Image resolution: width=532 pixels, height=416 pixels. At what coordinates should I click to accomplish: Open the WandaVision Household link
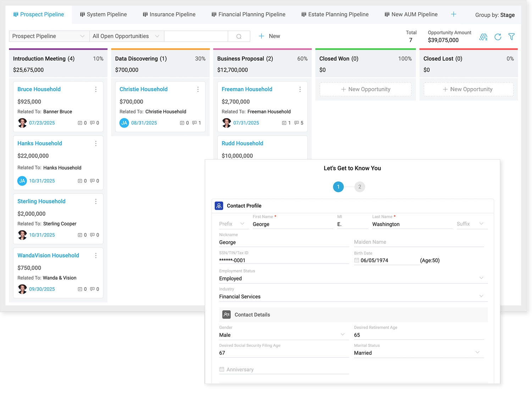(48, 256)
